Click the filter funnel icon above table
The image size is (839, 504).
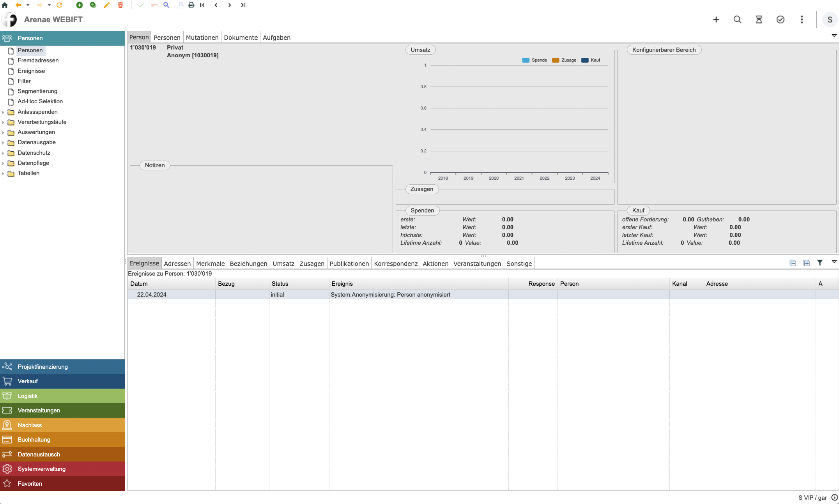pos(820,263)
